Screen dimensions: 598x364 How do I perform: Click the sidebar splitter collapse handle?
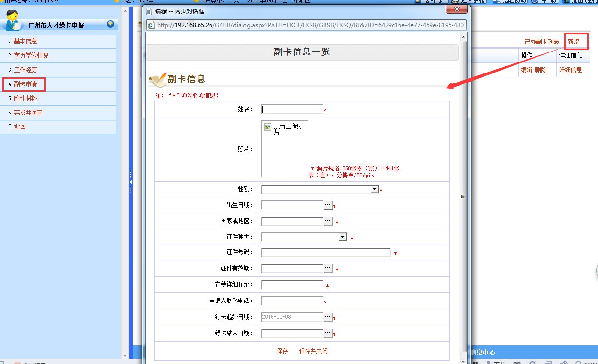(131, 183)
